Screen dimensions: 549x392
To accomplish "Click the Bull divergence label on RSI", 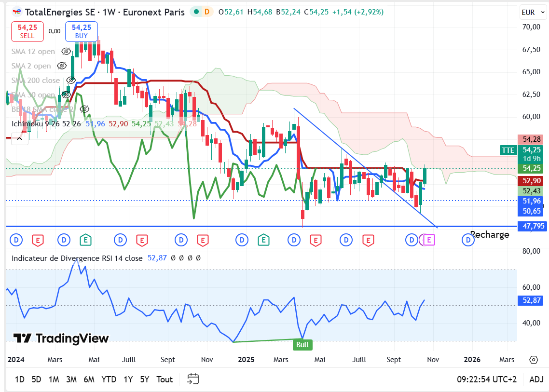I will (302, 345).
